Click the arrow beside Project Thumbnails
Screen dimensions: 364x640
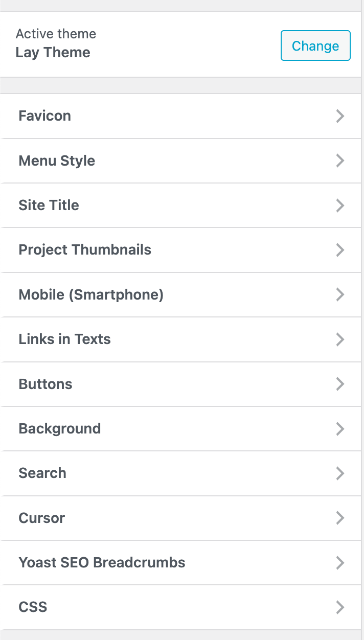tap(340, 250)
